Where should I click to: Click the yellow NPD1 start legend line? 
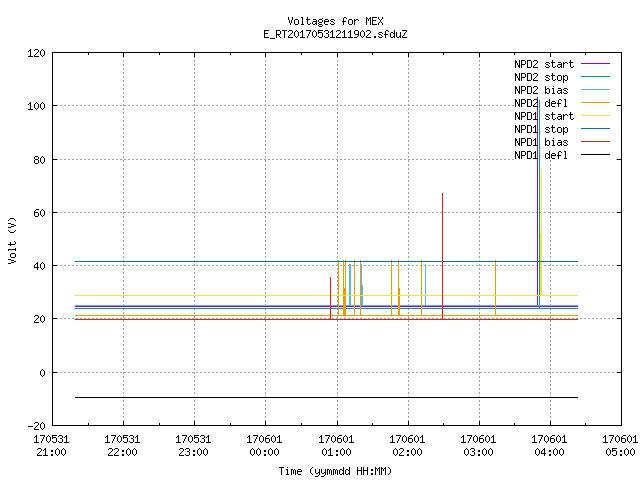pos(595,116)
